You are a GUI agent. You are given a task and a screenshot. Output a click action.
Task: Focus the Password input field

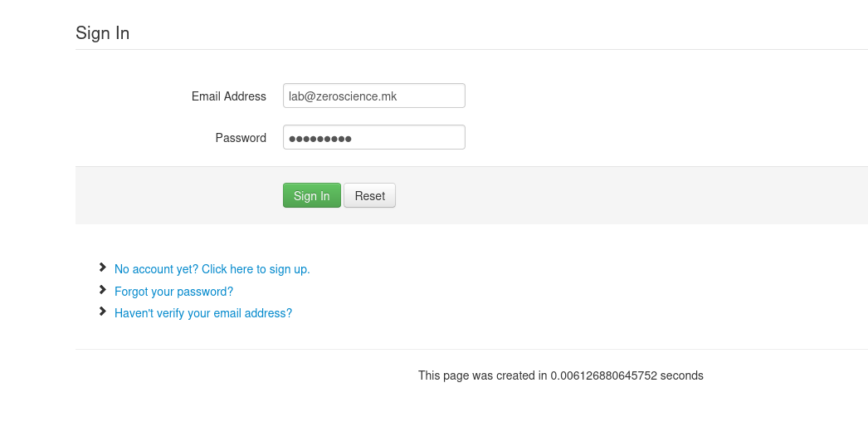tap(374, 137)
